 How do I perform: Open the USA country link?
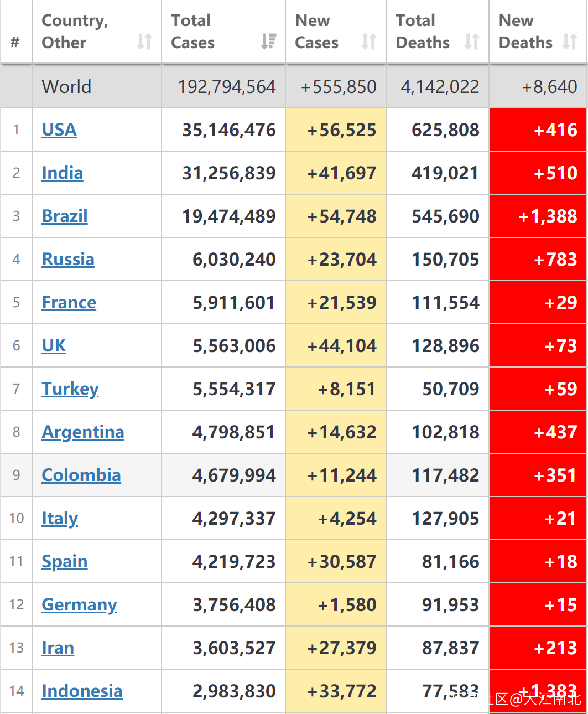pos(59,130)
